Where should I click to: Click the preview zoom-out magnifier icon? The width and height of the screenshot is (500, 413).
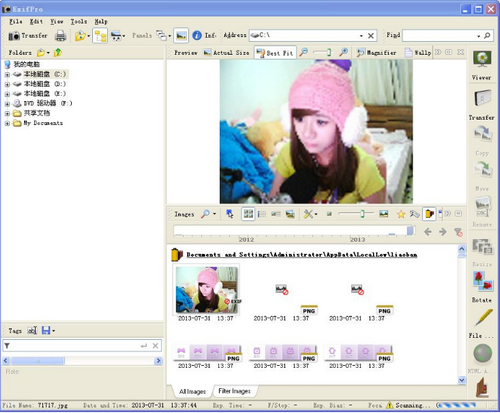tap(304, 52)
